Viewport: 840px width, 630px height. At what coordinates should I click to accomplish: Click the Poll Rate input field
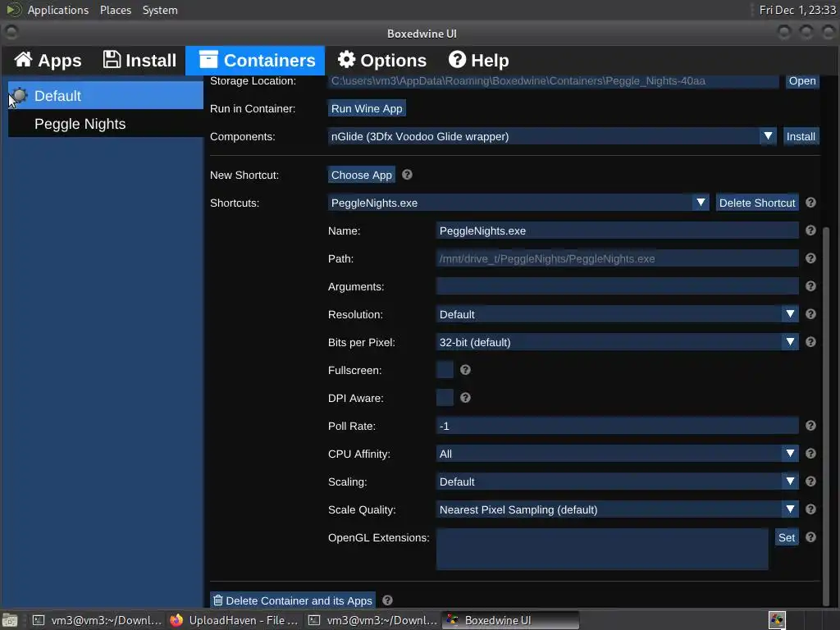[617, 426]
